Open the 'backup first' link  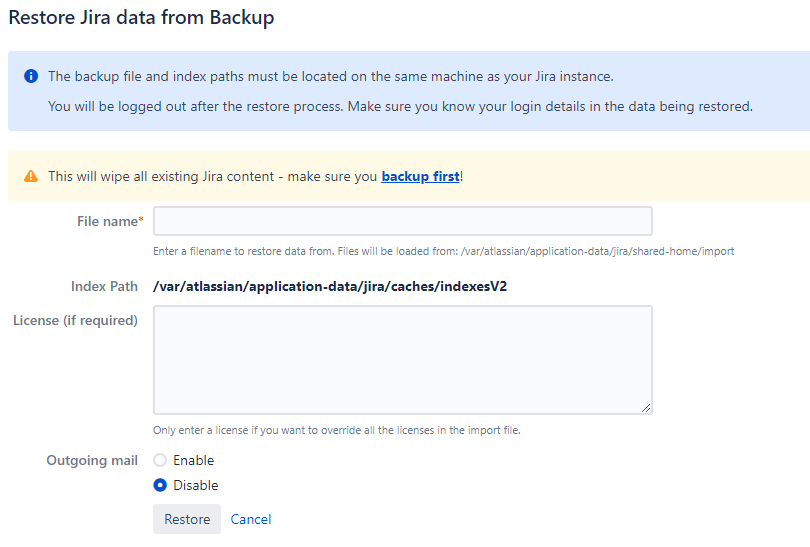420,177
